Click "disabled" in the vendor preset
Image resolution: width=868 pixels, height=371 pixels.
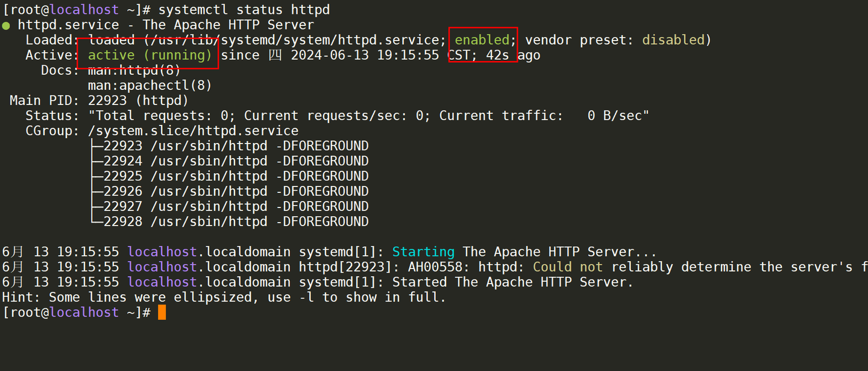tap(673, 40)
